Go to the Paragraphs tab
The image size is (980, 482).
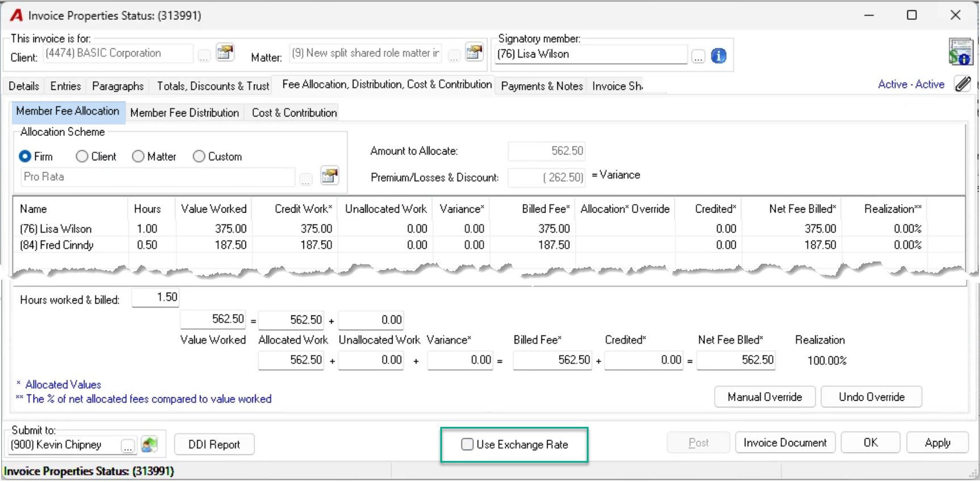tap(118, 86)
